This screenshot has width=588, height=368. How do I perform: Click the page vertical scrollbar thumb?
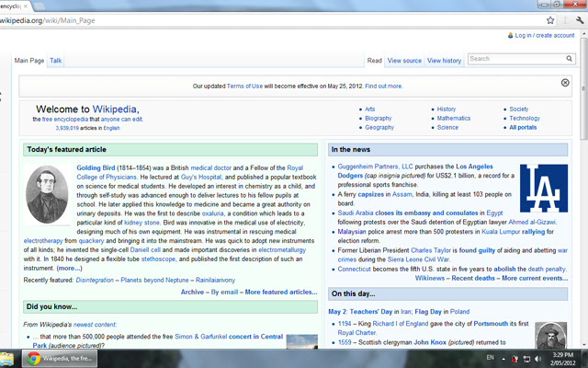pyautogui.click(x=584, y=89)
